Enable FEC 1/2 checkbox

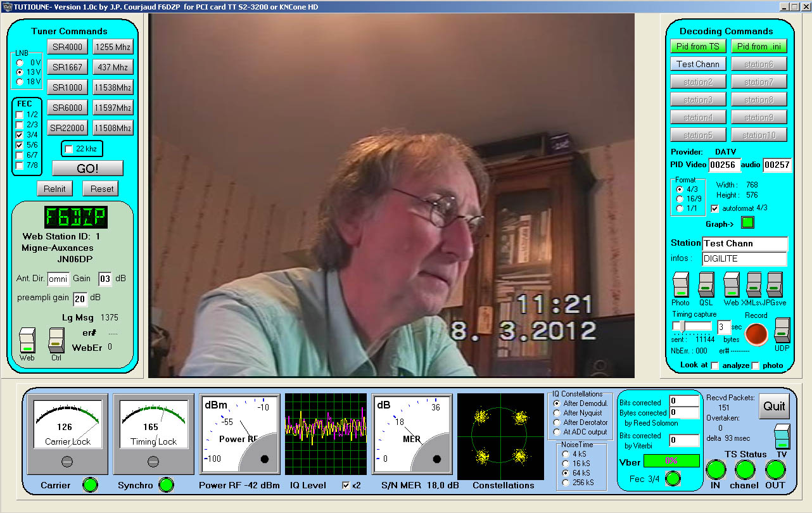coord(20,115)
